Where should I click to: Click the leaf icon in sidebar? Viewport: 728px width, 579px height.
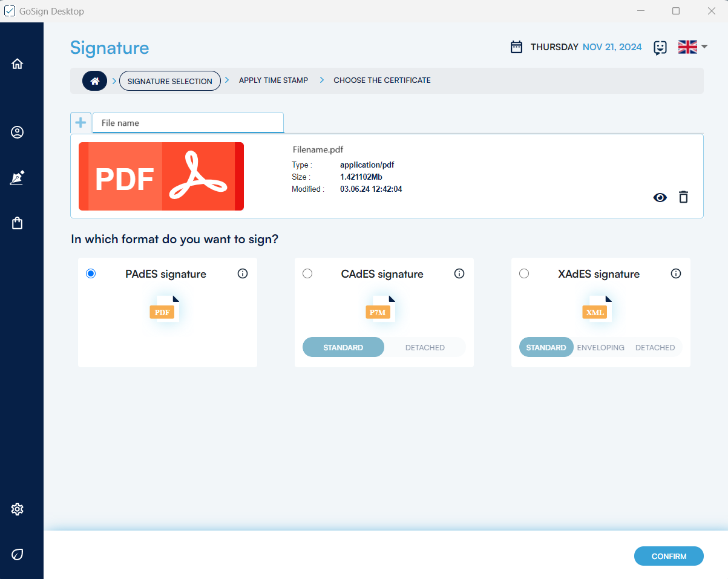tap(17, 554)
